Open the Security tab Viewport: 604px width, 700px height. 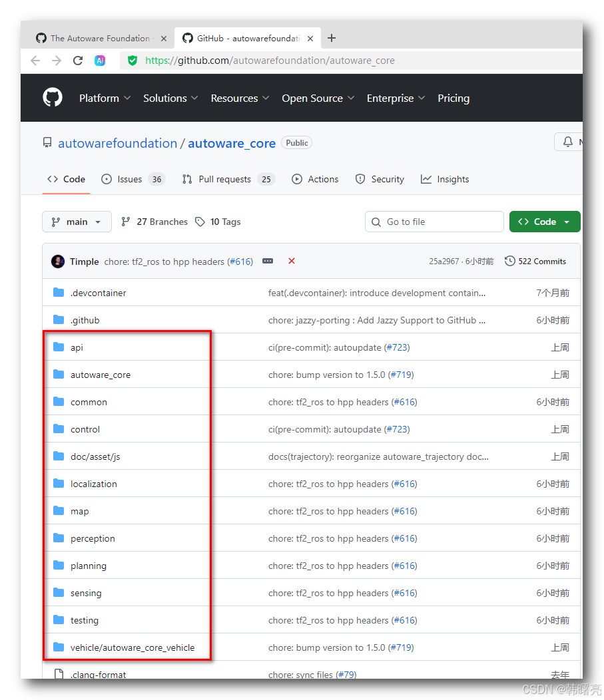380,179
